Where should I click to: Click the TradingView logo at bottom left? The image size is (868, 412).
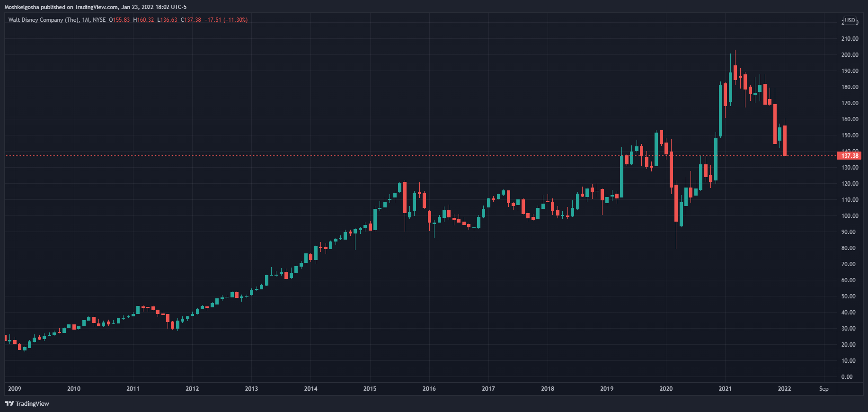(27, 403)
